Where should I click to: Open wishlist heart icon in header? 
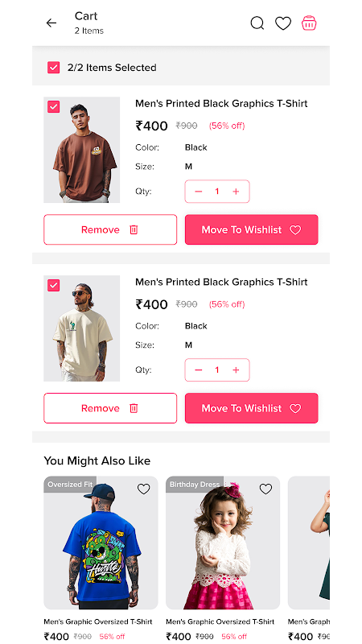(x=283, y=23)
